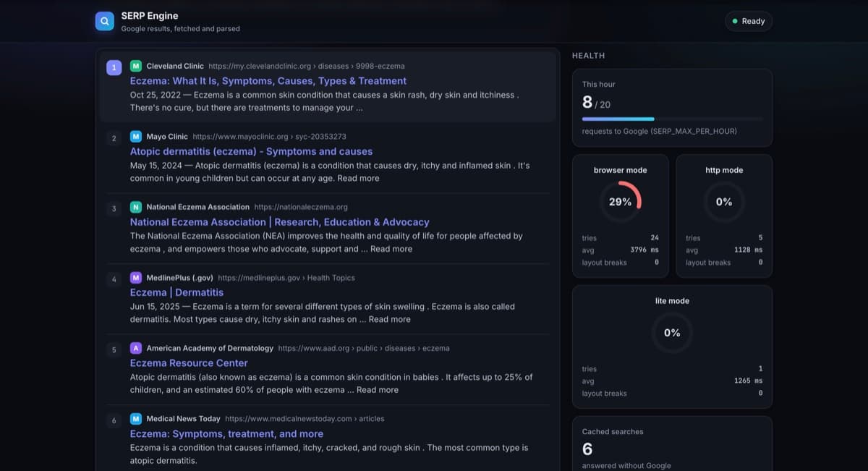The width and height of the screenshot is (868, 471).
Task: Click 'Mayo Clinic' source name
Action: point(167,137)
